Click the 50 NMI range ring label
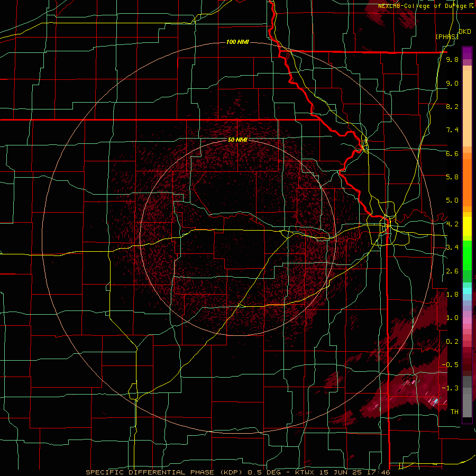The height and width of the screenshot is (476, 476). coord(237,140)
